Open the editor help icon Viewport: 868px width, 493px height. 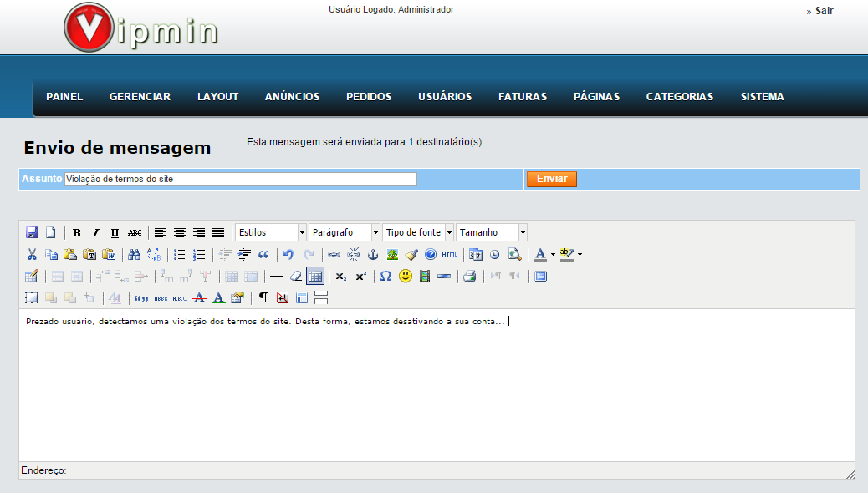[430, 255]
